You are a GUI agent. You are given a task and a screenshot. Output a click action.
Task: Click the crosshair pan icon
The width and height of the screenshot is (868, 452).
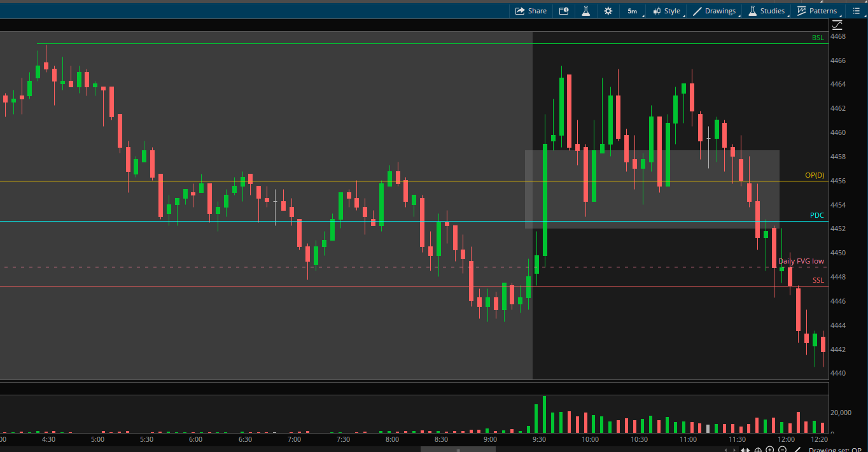757,449
